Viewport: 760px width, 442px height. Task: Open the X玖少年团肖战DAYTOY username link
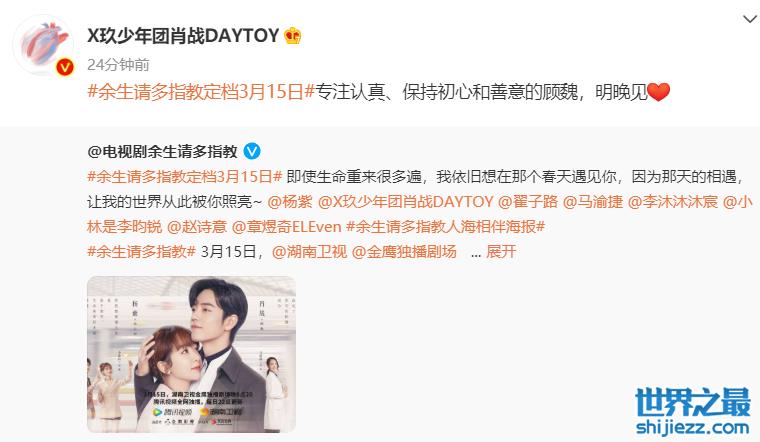tap(183, 36)
